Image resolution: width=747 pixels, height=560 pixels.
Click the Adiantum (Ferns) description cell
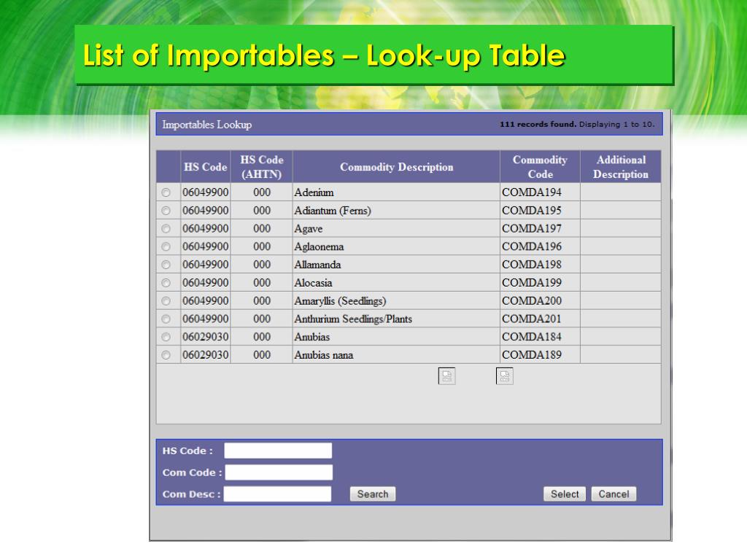[x=396, y=211]
